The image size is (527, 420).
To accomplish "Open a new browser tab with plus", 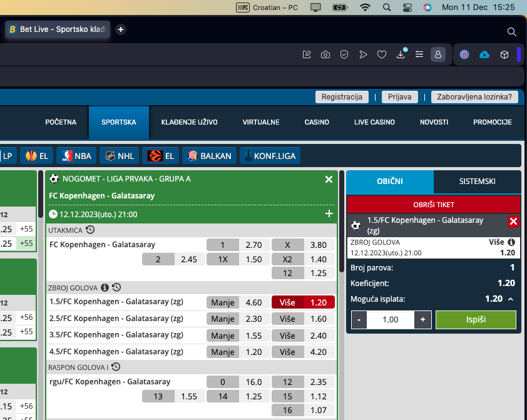I will coord(121,29).
